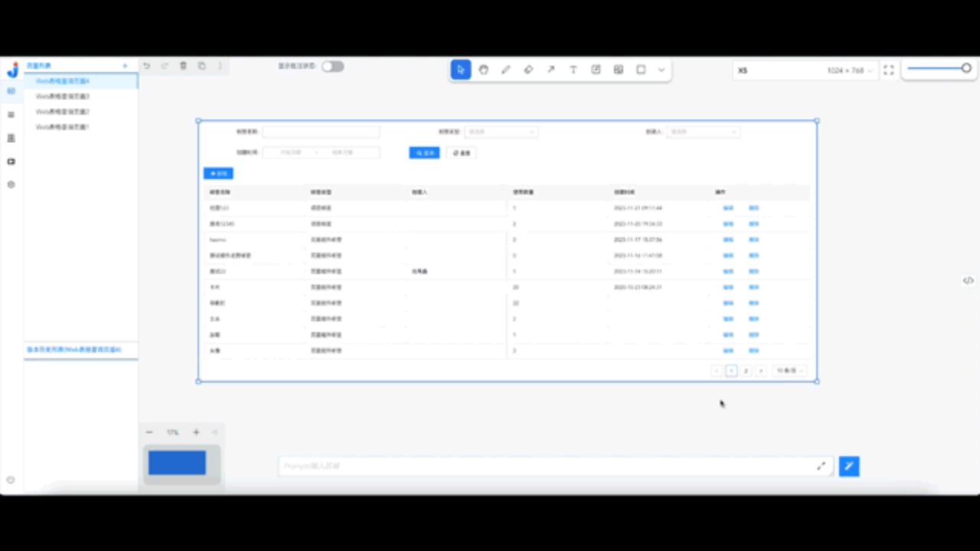
Task: Select the Eraser tool
Action: pos(528,70)
